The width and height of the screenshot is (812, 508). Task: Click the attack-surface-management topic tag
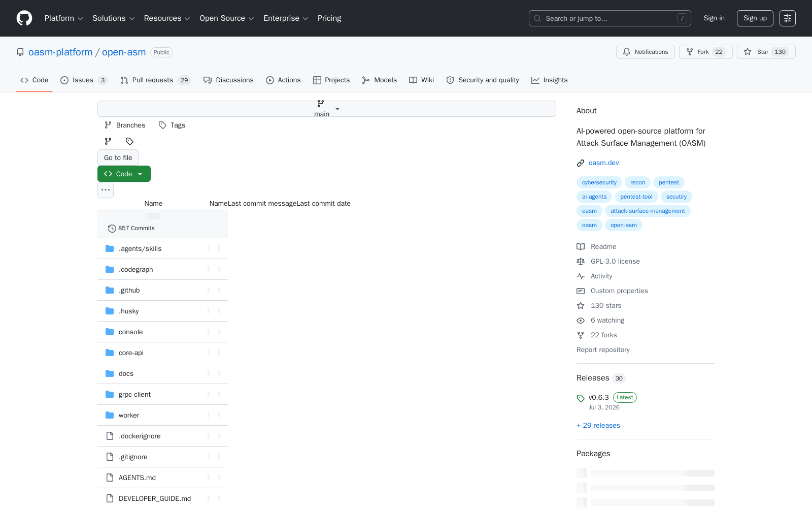coord(648,211)
